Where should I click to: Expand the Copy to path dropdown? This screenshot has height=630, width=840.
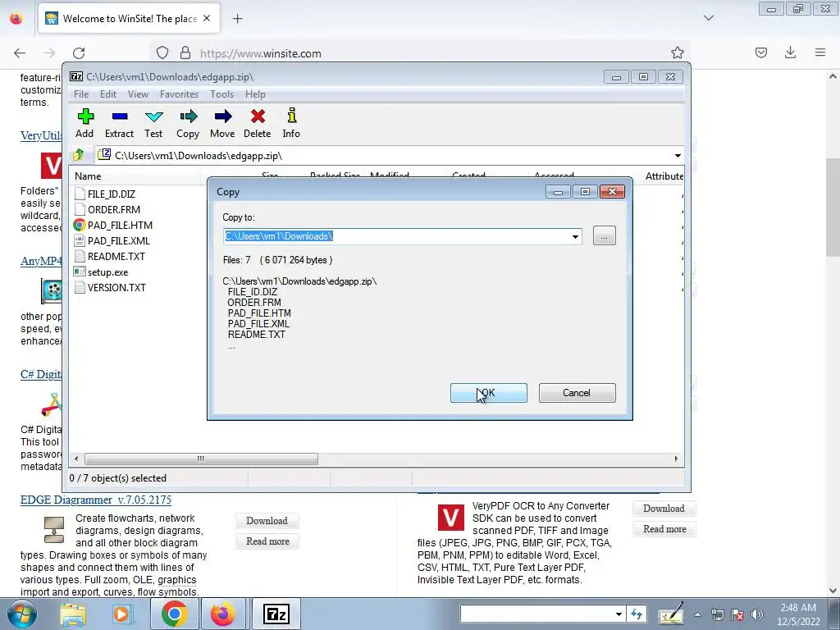coord(575,236)
